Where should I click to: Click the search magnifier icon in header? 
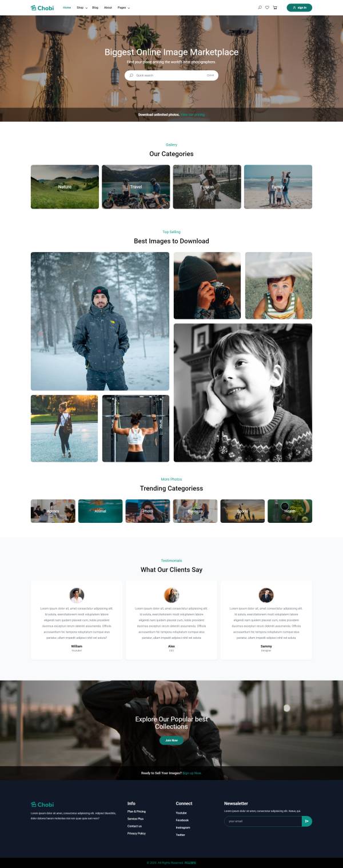(260, 7)
